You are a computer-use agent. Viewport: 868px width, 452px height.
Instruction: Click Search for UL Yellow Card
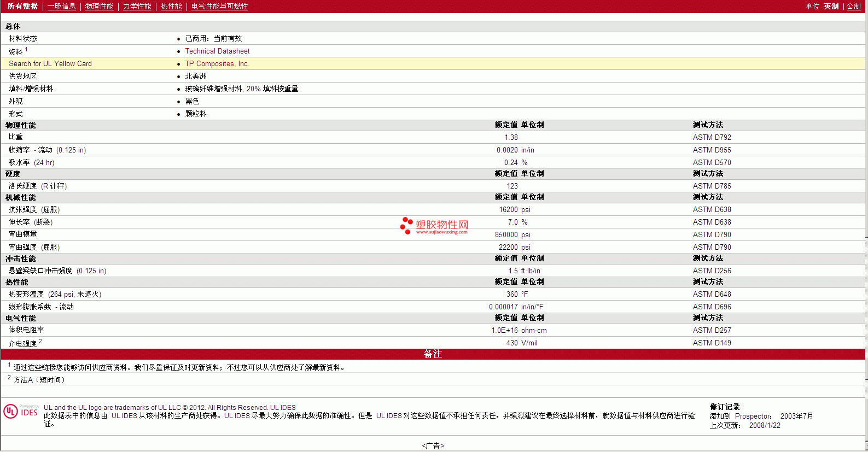pos(50,63)
